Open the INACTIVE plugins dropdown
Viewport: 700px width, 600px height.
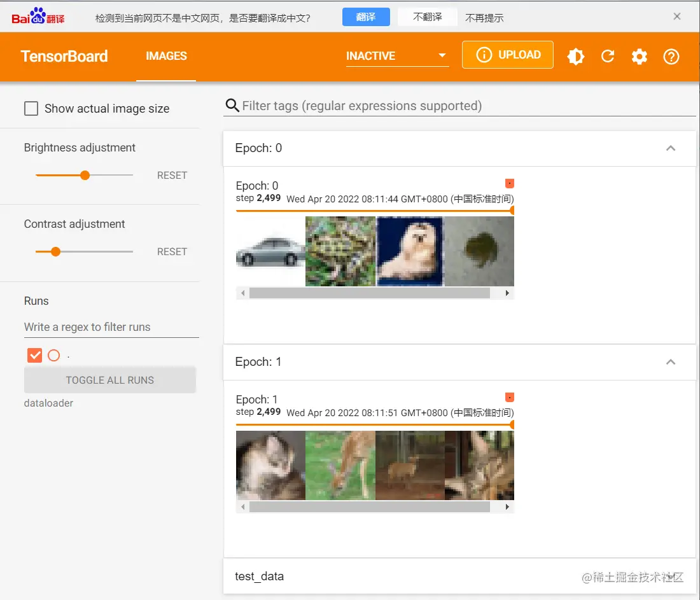[397, 56]
